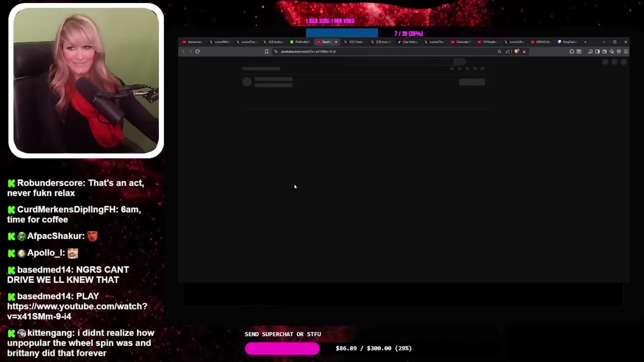Open site settings icon left of URL
Viewport: 644px width, 362px height.
pyautogui.click(x=276, y=51)
